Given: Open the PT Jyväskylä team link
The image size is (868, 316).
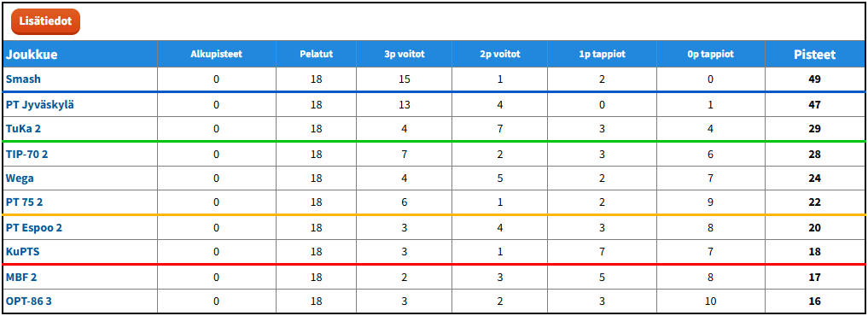Looking at the screenshot, I should point(40,105).
